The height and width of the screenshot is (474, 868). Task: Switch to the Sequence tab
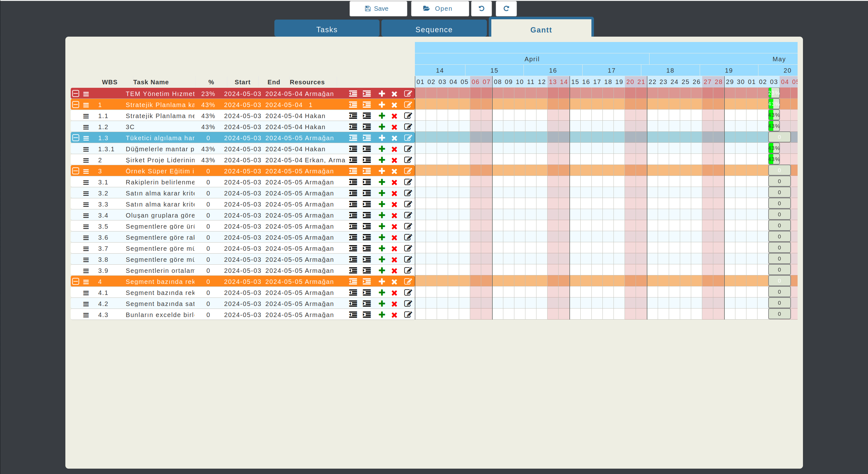click(434, 30)
